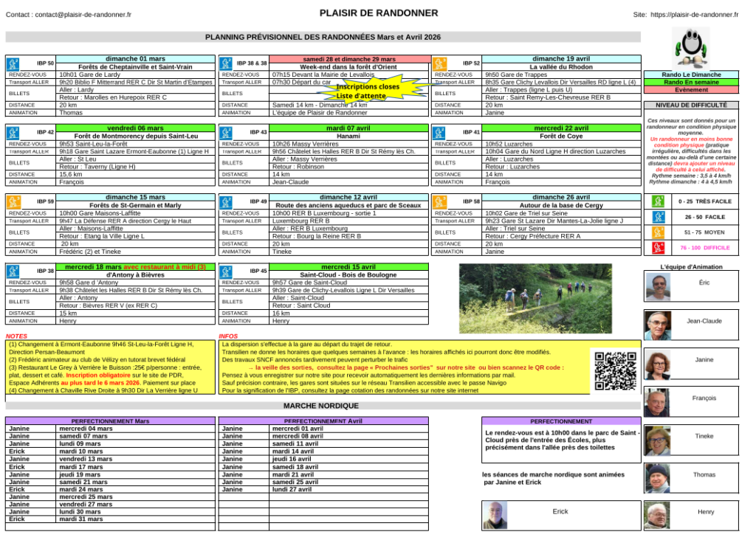Click the pink Evènement legend swatch
The height and width of the screenshot is (543, 756).
[x=690, y=90]
